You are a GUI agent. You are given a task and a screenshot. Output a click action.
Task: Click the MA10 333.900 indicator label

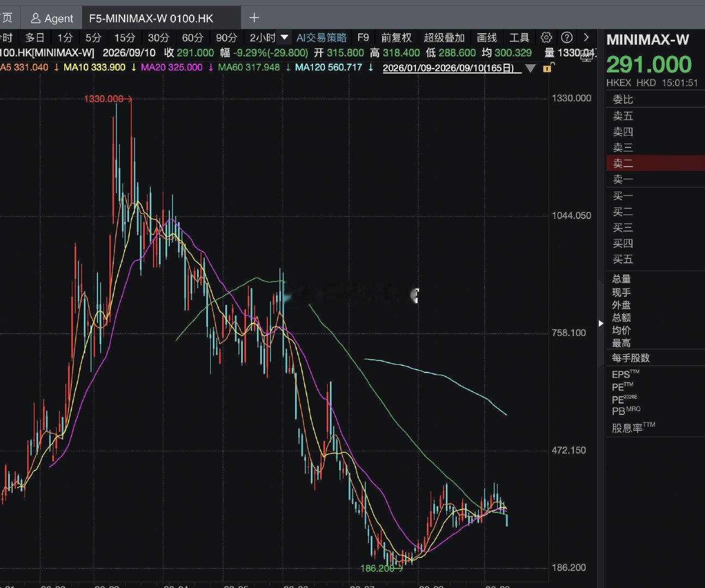94,68
